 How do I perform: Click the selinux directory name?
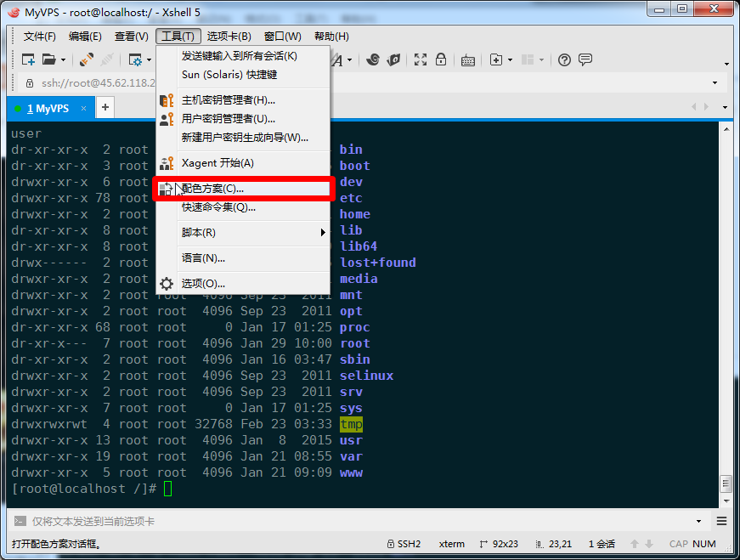(367, 376)
